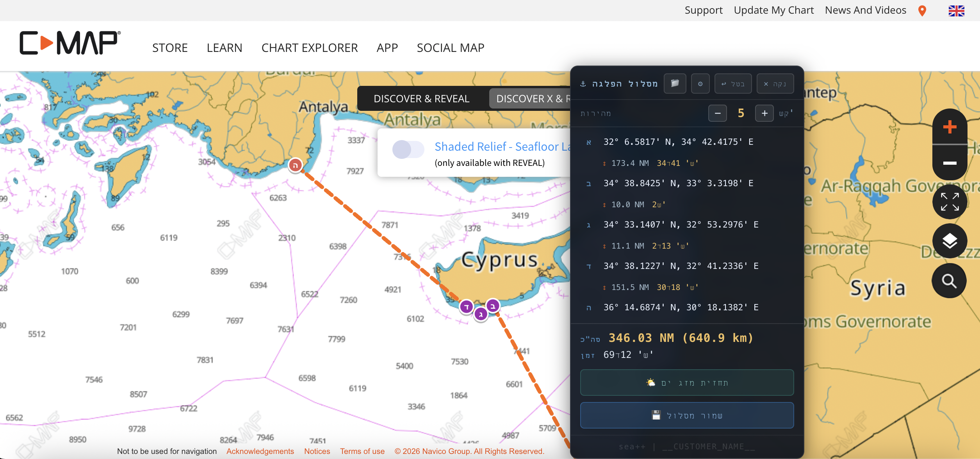
Task: Click total distance 346.03 NM
Action: coord(681,338)
